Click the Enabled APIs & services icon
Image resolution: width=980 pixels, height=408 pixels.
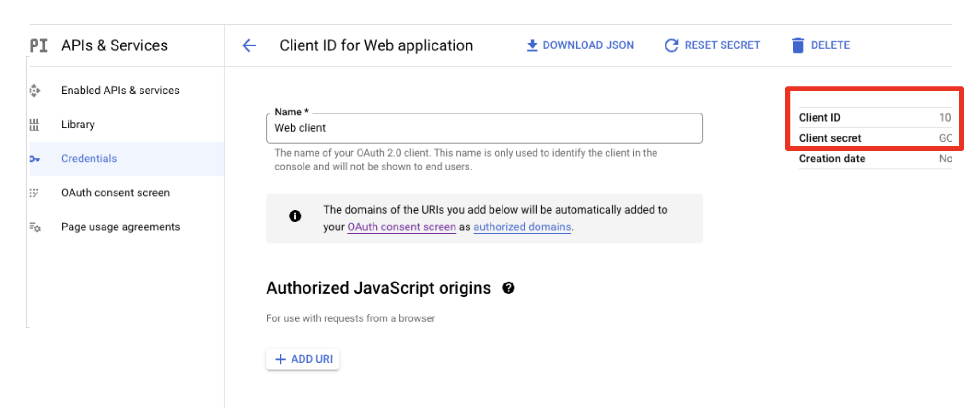tap(35, 91)
